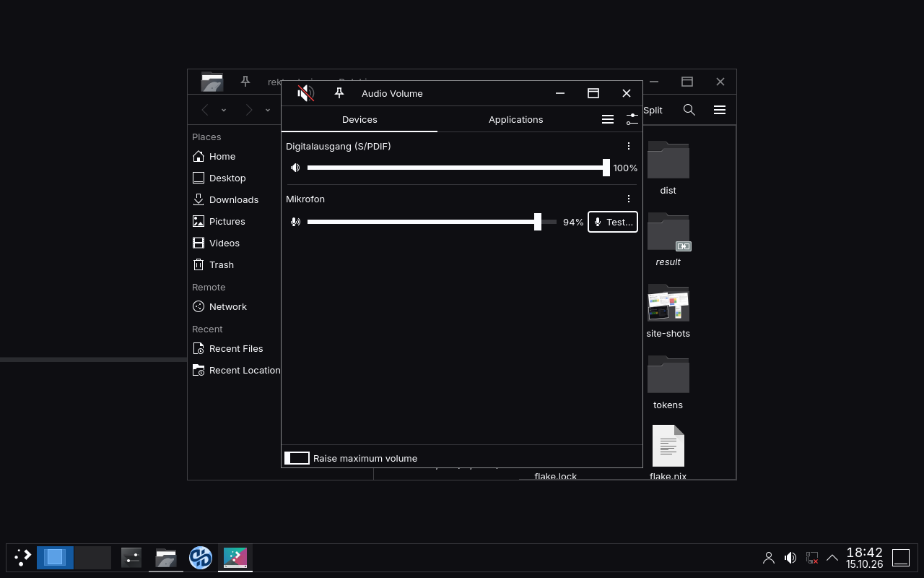Switch to the Applications tab
This screenshot has width=924, height=578.
coord(516,119)
